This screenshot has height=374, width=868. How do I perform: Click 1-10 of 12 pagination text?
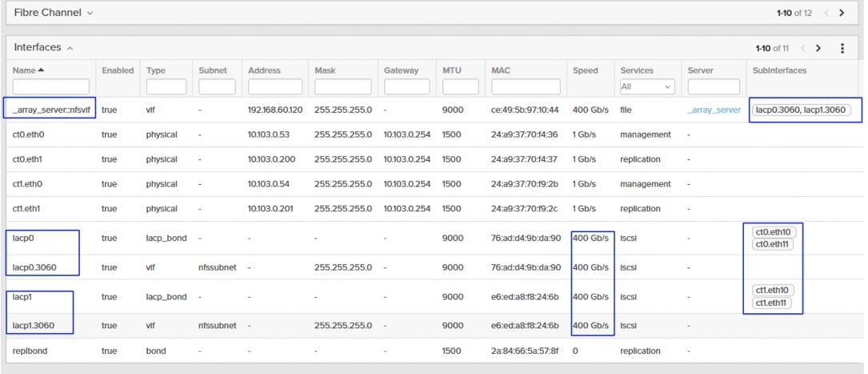pos(794,13)
